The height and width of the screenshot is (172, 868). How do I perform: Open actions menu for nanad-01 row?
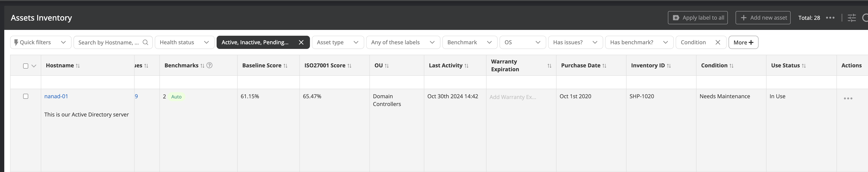[848, 98]
